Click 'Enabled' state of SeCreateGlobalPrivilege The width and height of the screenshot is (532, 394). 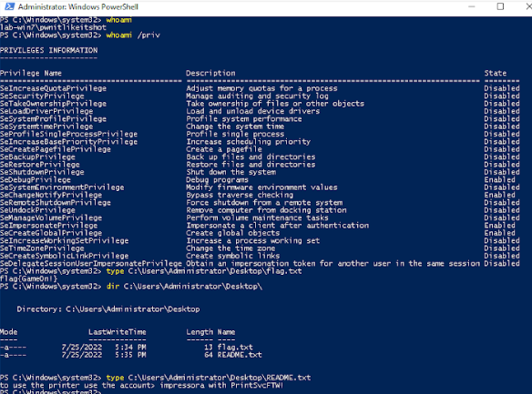coord(499,234)
